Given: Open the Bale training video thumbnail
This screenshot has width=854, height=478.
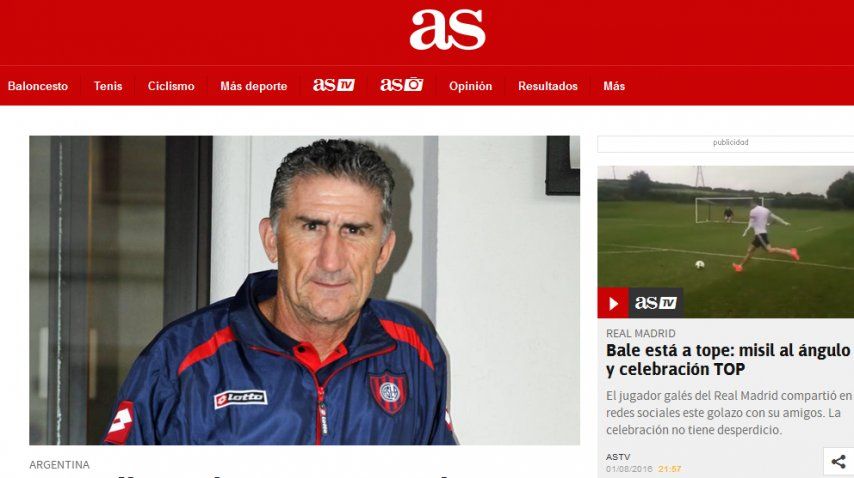Looking at the screenshot, I should (x=725, y=242).
